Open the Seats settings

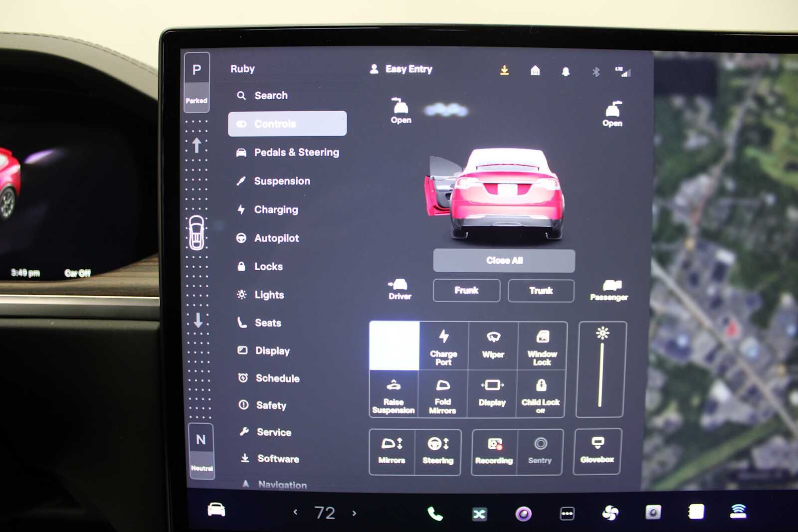pyautogui.click(x=259, y=323)
